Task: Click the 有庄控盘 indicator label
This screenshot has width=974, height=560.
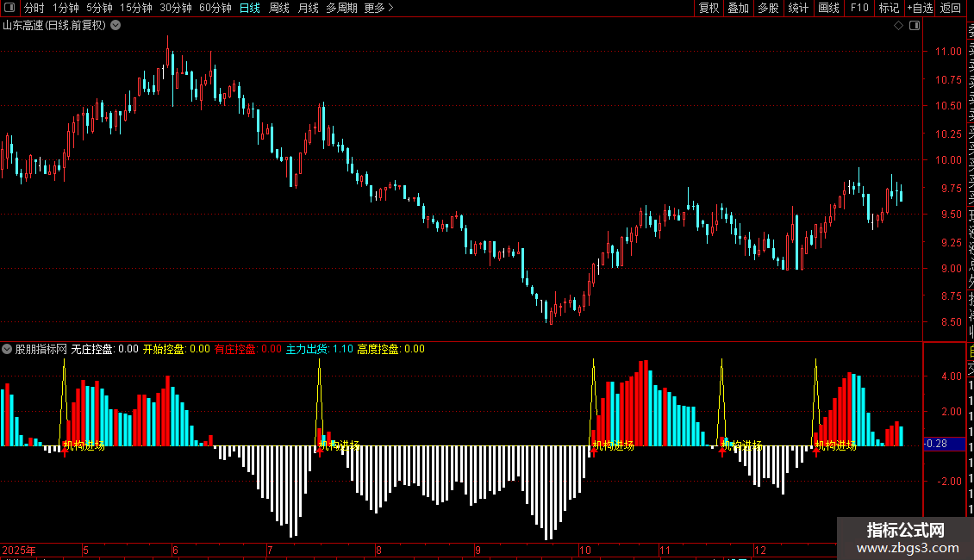Action: click(235, 349)
